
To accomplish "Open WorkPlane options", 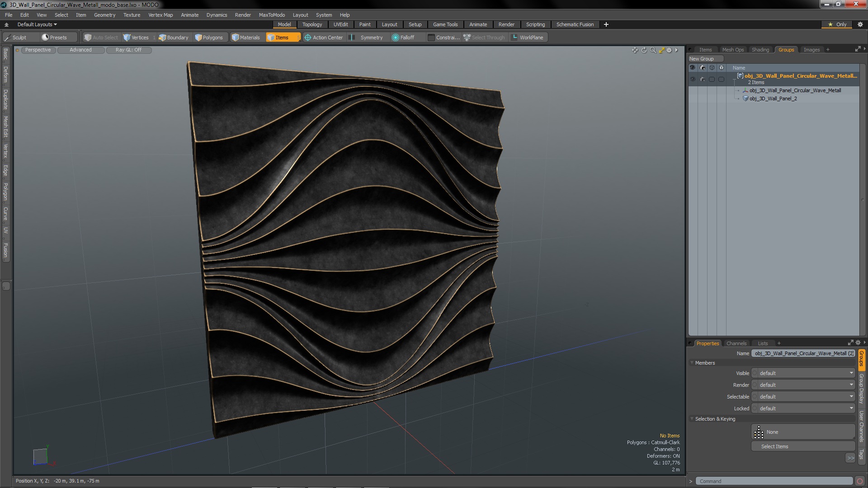I will (528, 38).
